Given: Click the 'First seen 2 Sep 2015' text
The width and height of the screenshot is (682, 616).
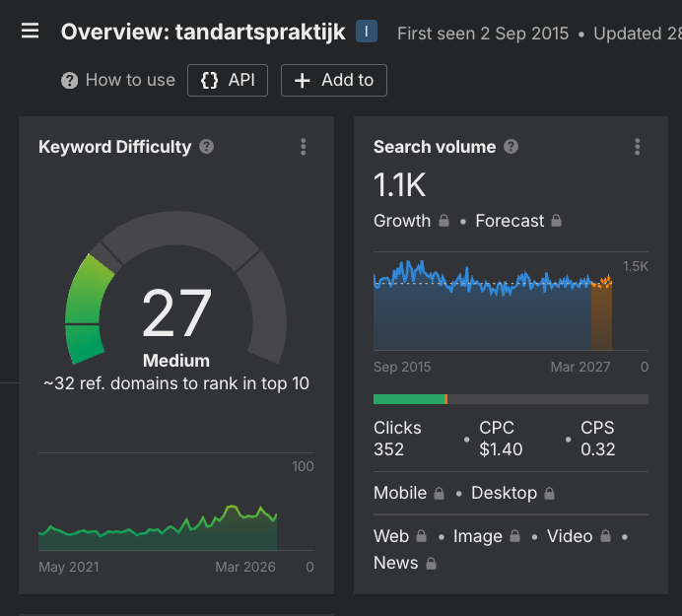Looking at the screenshot, I should coord(483,34).
